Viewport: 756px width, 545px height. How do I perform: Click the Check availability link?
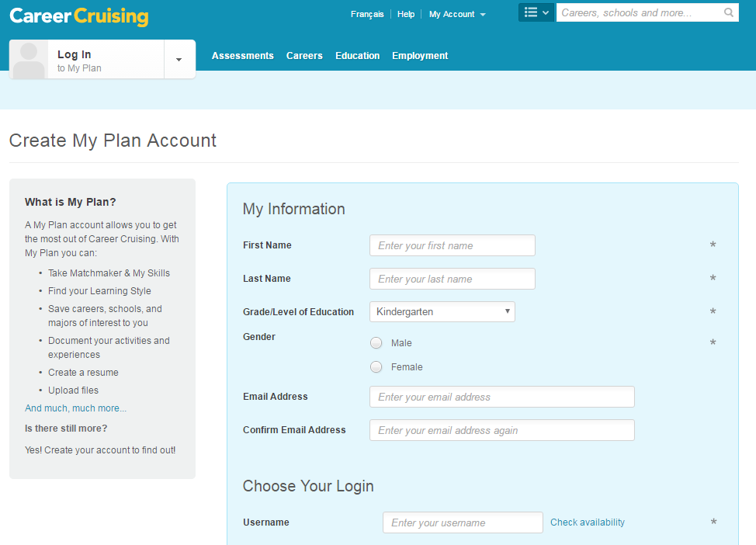tap(588, 522)
